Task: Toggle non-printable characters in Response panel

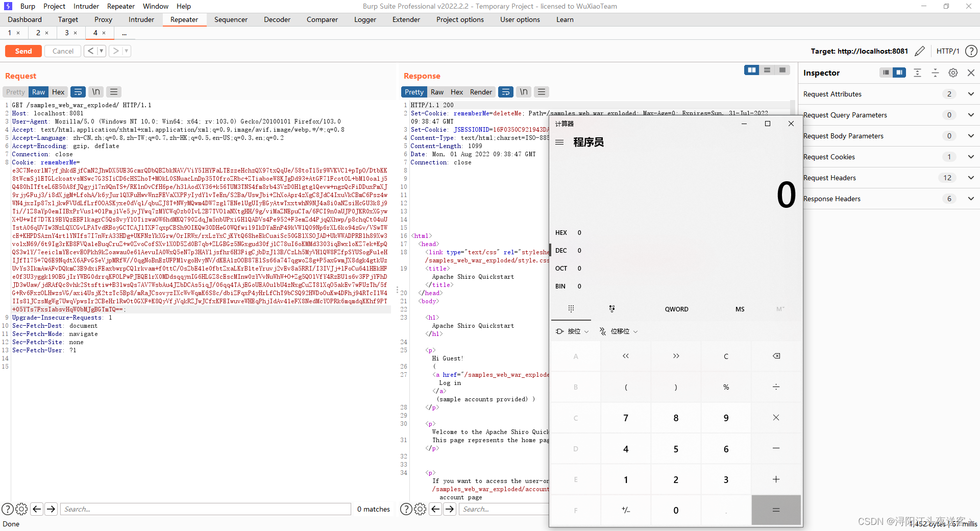Action: 524,92
